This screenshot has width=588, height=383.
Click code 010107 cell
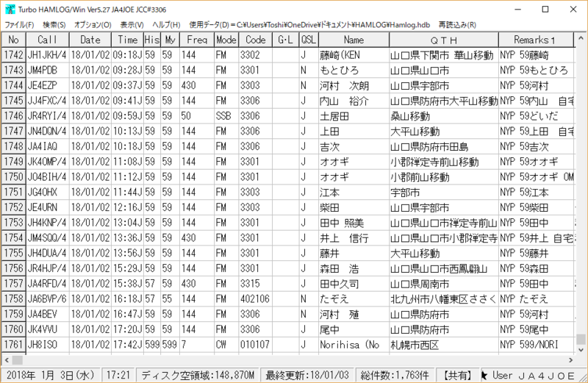[255, 344]
